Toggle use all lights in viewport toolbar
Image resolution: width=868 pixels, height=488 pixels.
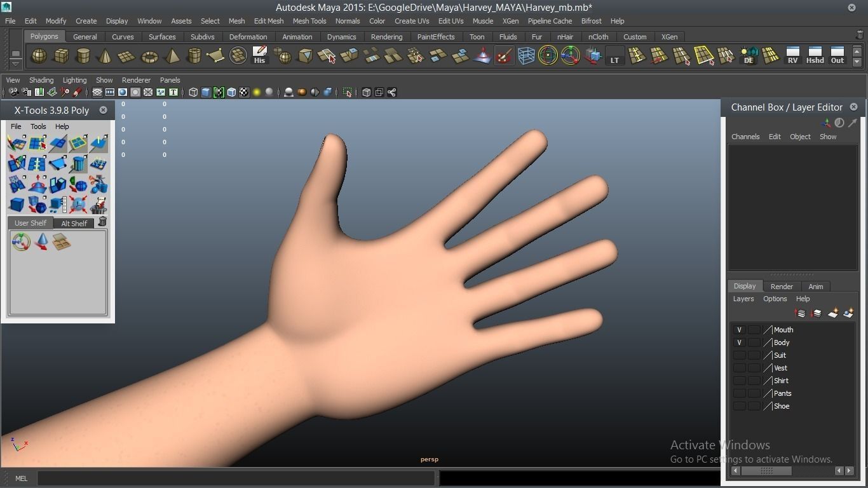pos(257,92)
